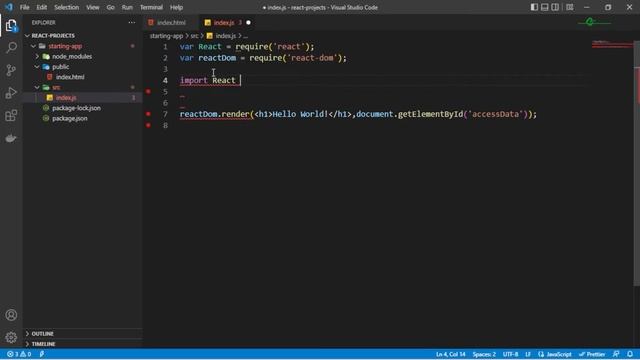Toggle bottom panel layout icon
640x360 pixels.
(x=544, y=7)
